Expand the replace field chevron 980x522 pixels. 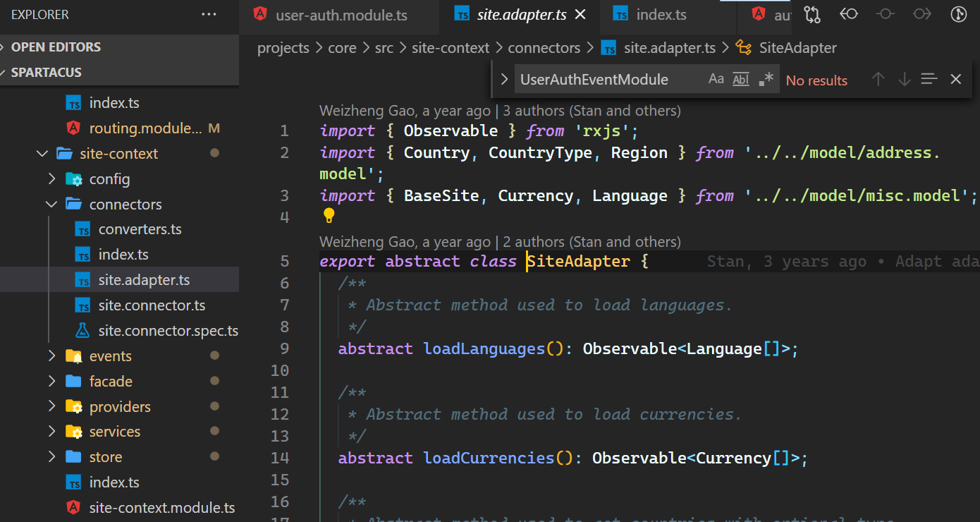504,79
